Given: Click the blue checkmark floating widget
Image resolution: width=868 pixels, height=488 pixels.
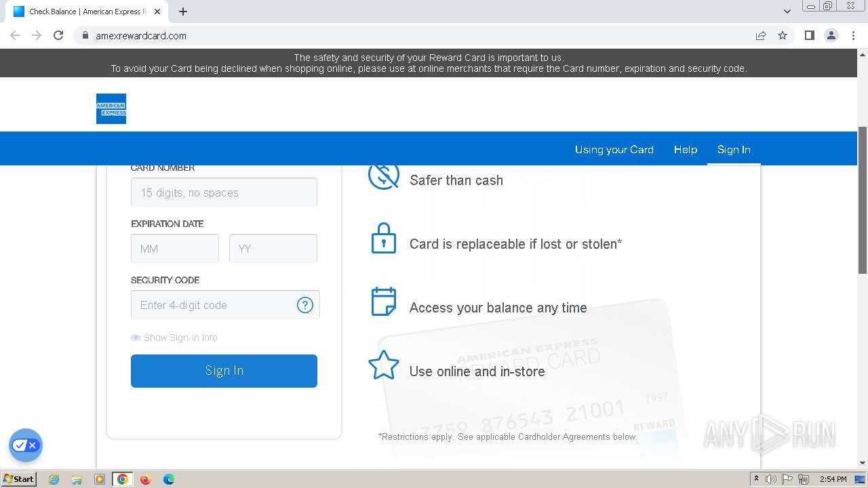Looking at the screenshot, I should pyautogui.click(x=26, y=445).
